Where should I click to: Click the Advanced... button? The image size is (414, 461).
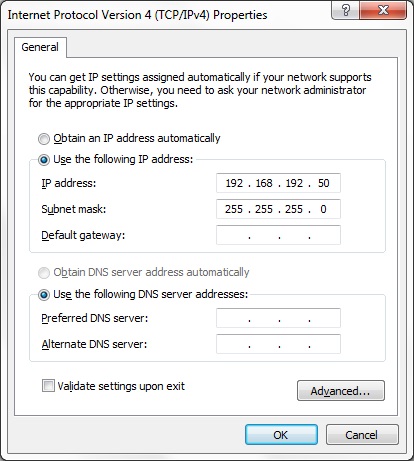pos(341,390)
